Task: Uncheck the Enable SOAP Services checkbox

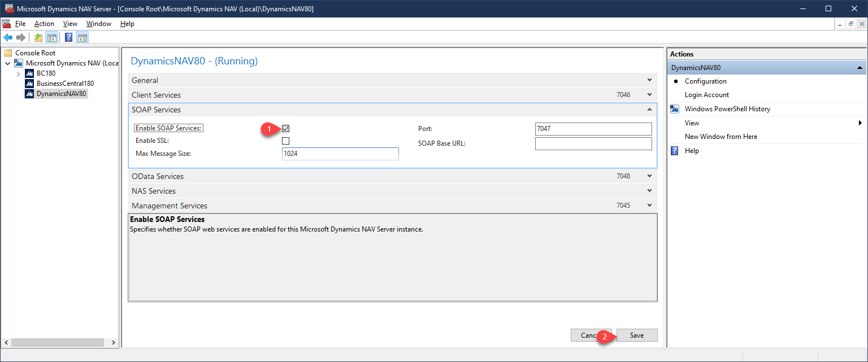Action: [285, 129]
